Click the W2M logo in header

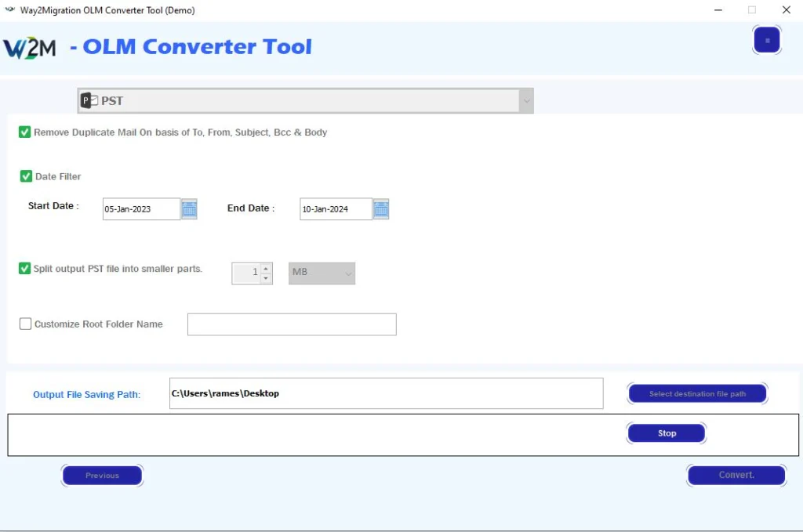30,48
